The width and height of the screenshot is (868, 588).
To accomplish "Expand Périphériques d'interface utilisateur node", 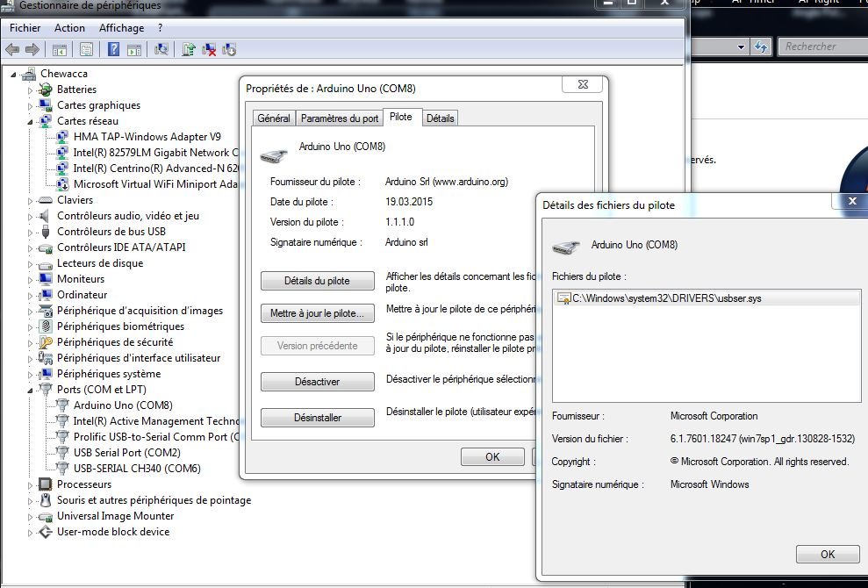I will point(31,359).
